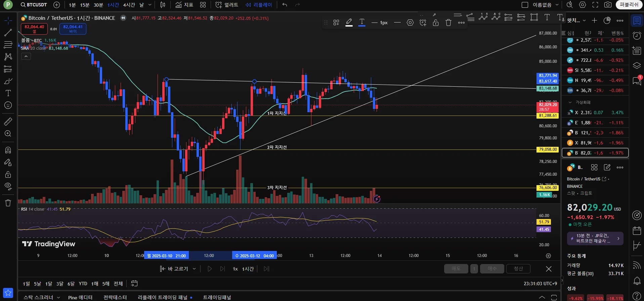Open the alerts panel clock icon
Viewport: 644px width, 301px height.
pyautogui.click(x=637, y=36)
